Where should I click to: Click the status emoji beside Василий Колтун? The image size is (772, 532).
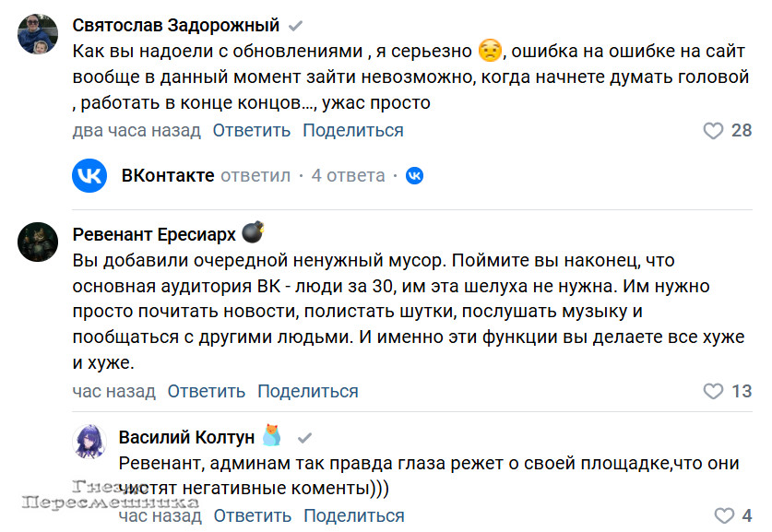[271, 436]
